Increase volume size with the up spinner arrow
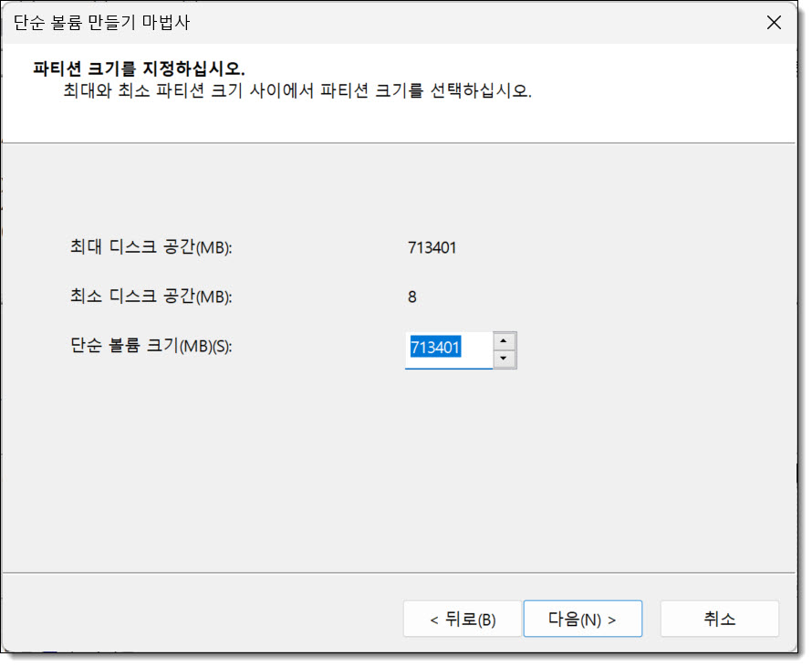812x667 pixels. [504, 340]
